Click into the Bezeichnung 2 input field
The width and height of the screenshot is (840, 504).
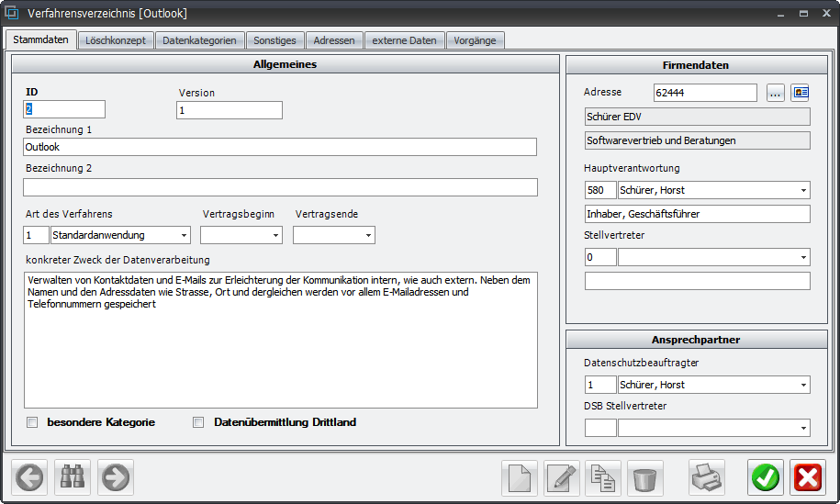click(x=280, y=187)
